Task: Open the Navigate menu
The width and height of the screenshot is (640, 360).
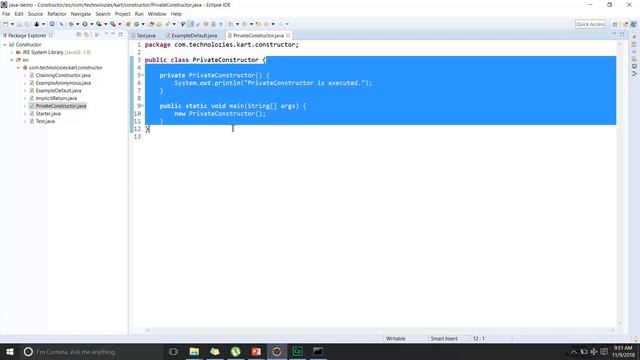Action: 81,14
